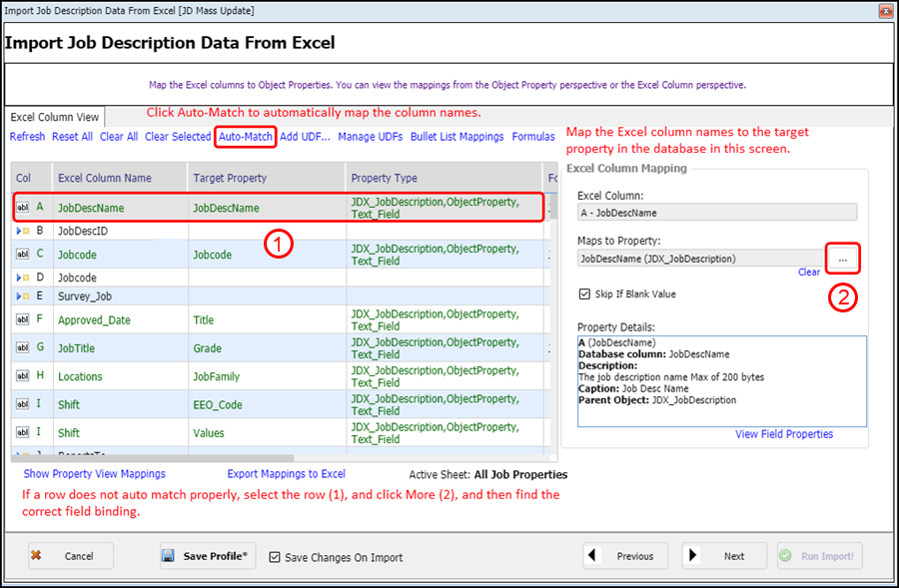Screen dimensions: 899x588
Task: Click the text-field icon in row A
Action: 22,207
